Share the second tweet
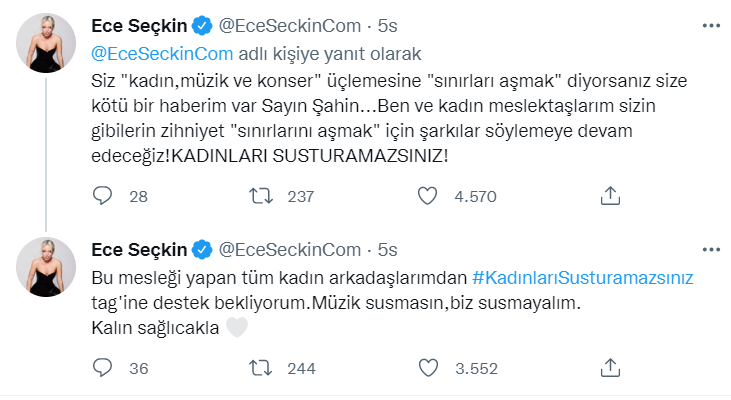731x400 pixels. pyautogui.click(x=610, y=368)
